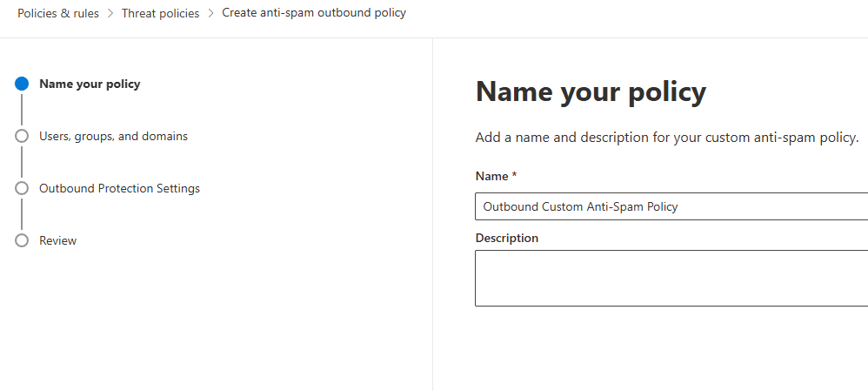Screen dimensions: 868x391
Task: Click the filled circle for the Name your policy step
Action: 22,84
